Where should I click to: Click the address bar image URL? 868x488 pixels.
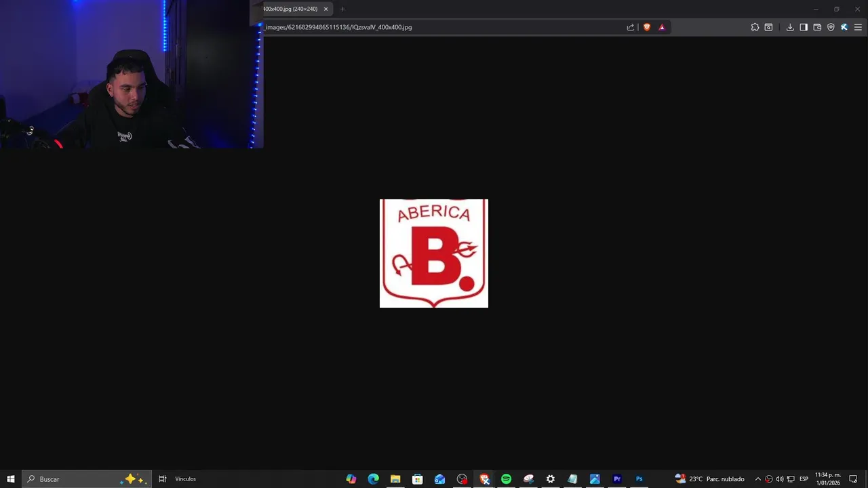(x=338, y=27)
